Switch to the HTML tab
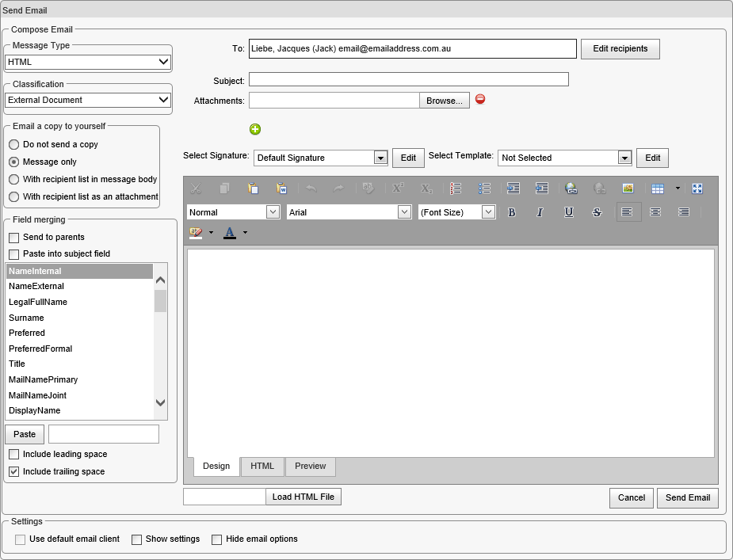The height and width of the screenshot is (560, 733). pyautogui.click(x=262, y=466)
